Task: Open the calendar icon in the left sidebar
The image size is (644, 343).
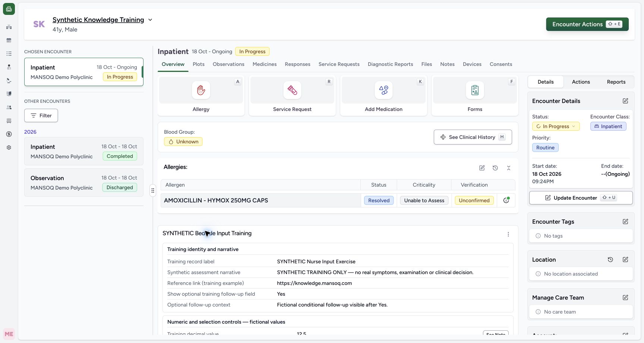Action: pyautogui.click(x=9, y=40)
